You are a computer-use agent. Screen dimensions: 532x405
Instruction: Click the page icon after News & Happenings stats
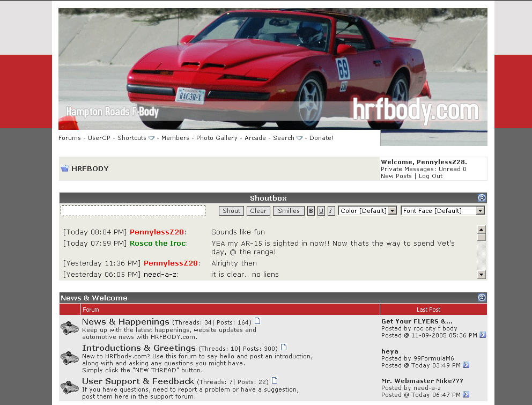(x=257, y=321)
